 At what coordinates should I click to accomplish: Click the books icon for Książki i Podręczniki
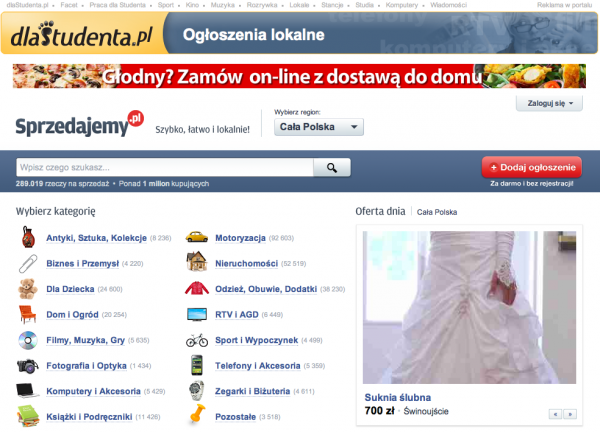pyautogui.click(x=28, y=416)
